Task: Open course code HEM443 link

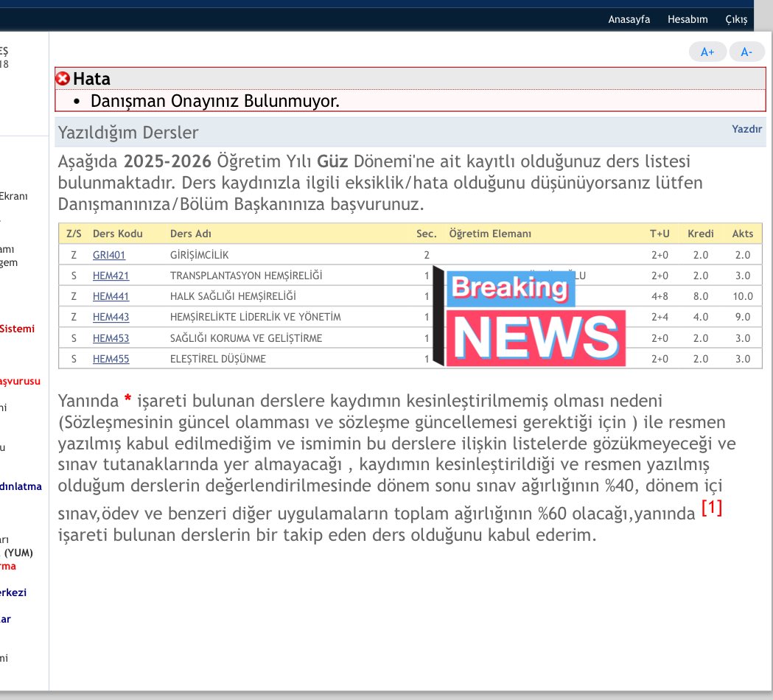Action: pos(111,317)
